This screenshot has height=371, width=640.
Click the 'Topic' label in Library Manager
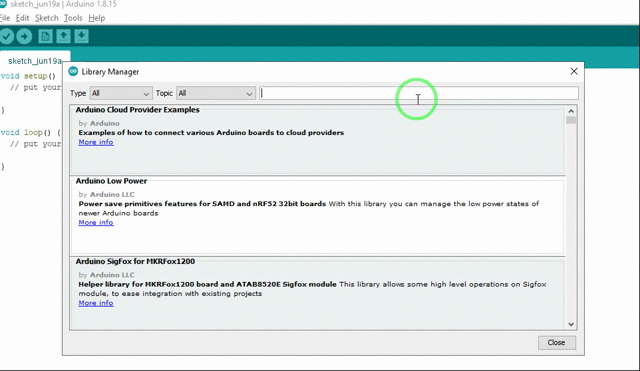click(x=164, y=93)
